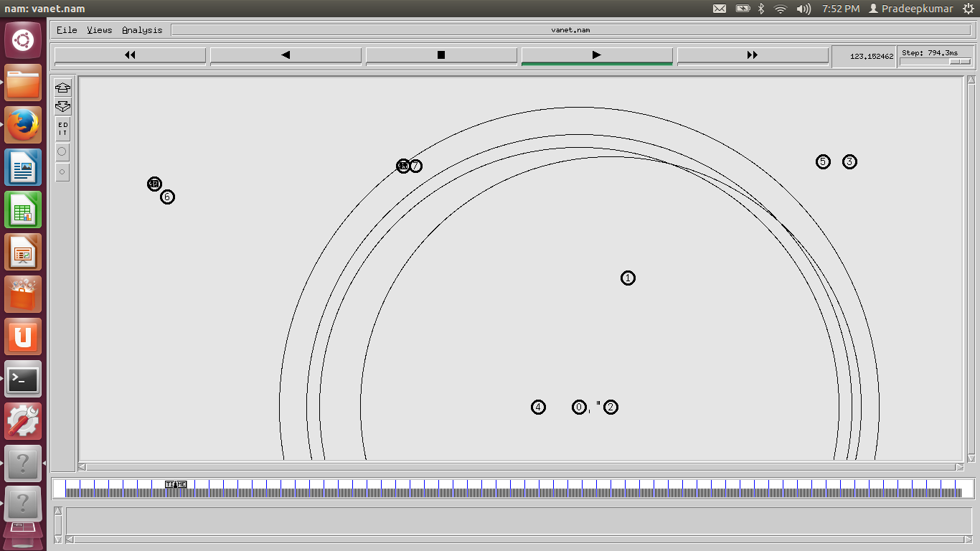Play the animation forward

point(597,55)
